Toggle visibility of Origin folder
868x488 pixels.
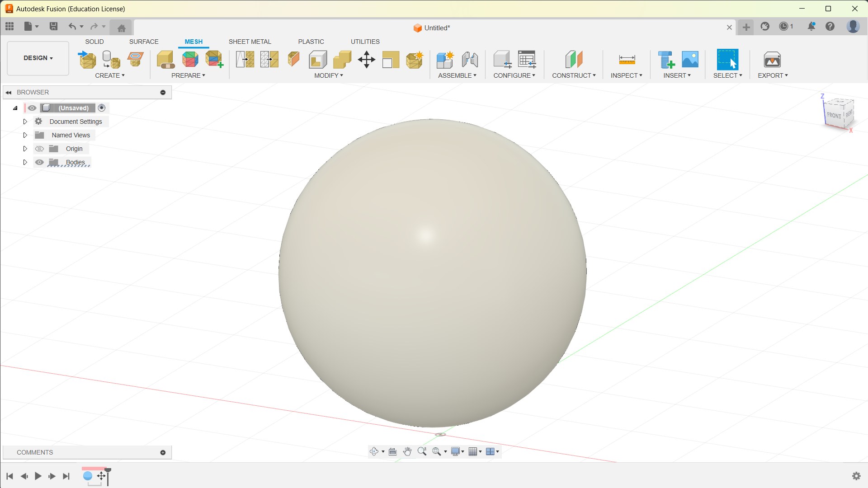[39, 149]
